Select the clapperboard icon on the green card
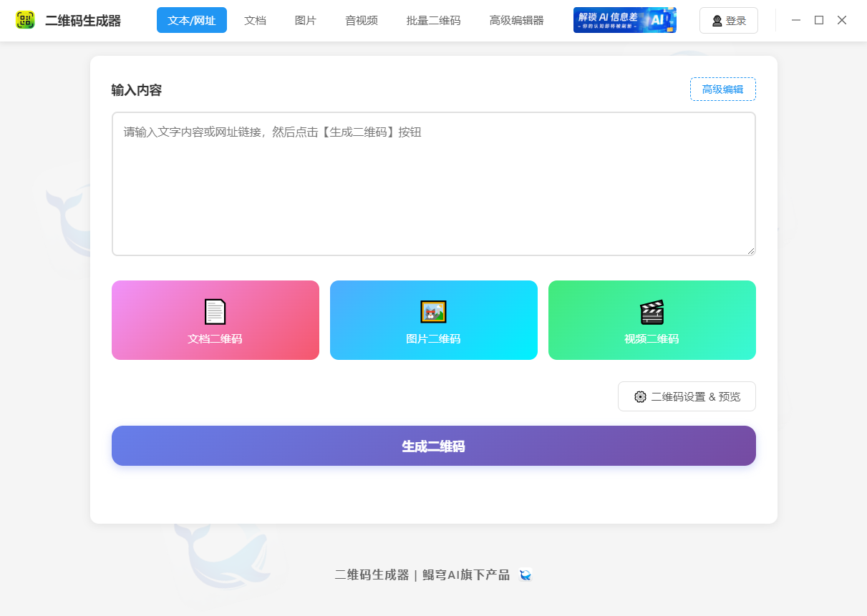 click(652, 311)
